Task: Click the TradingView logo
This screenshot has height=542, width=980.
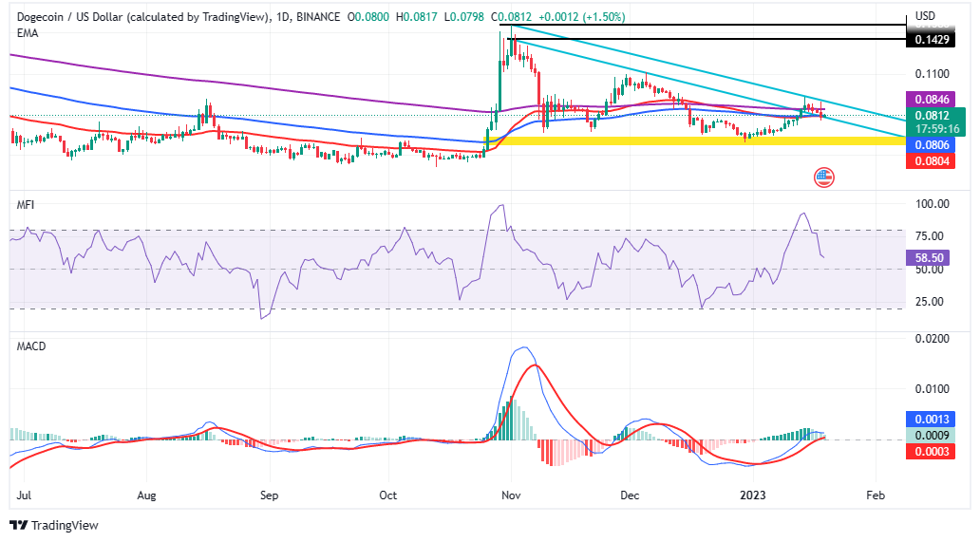Action: 54,525
